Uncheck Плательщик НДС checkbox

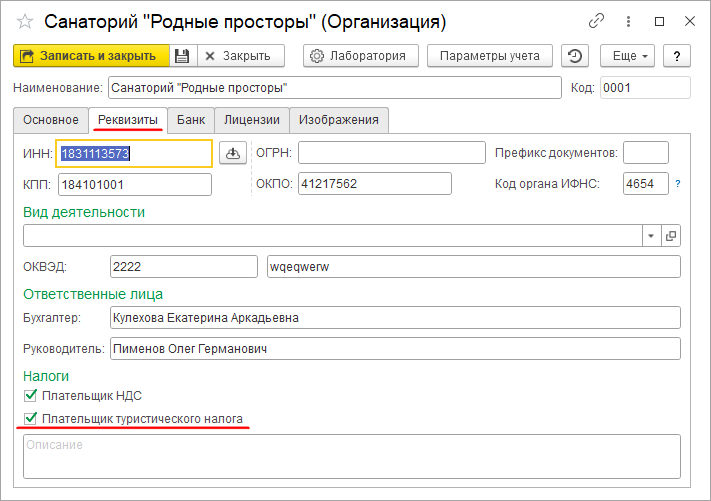30,396
